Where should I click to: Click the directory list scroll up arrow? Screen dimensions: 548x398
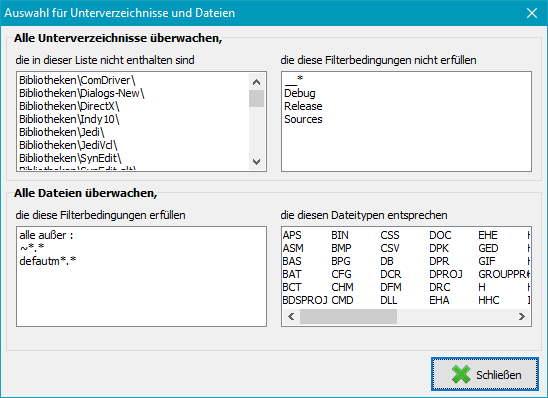click(x=257, y=82)
